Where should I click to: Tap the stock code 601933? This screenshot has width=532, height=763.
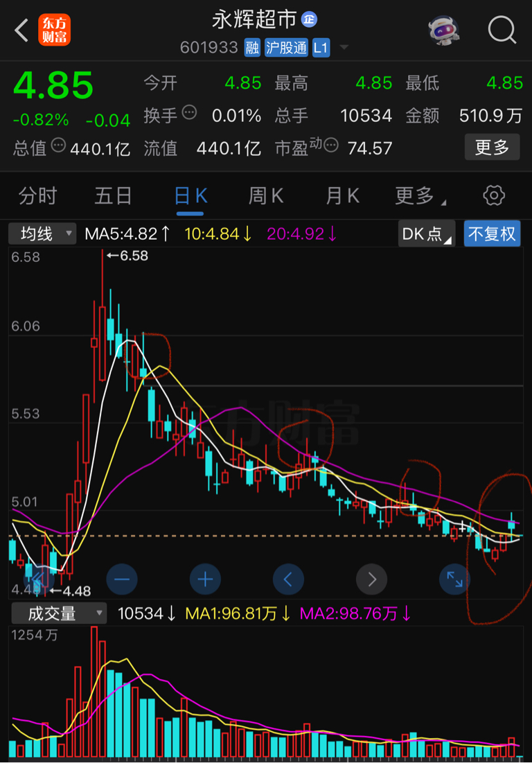209,48
